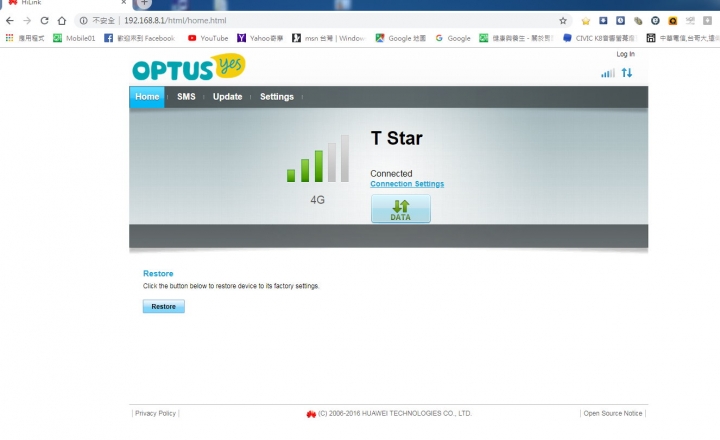720x440 pixels.
Task: Click the address bar URL field
Action: pyautogui.click(x=321, y=21)
